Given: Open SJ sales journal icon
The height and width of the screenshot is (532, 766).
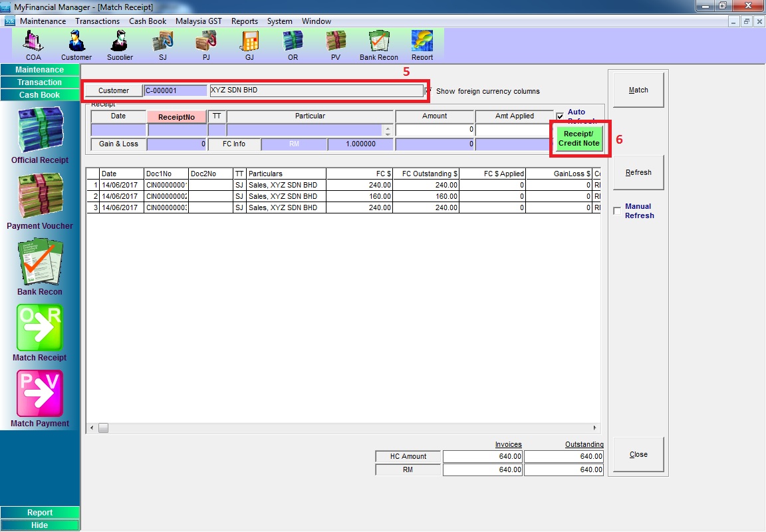Looking at the screenshot, I should point(163,44).
